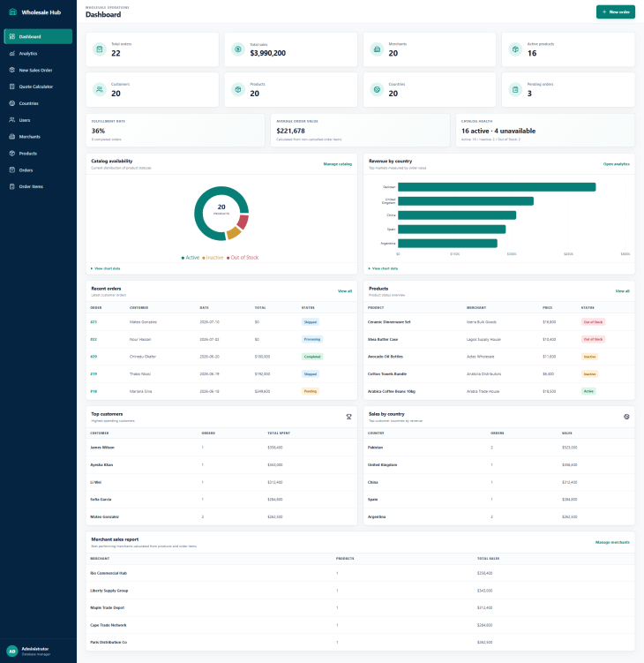This screenshot has height=663, width=644.
Task: Open Orders in the sidebar menu
Action: pyautogui.click(x=38, y=170)
